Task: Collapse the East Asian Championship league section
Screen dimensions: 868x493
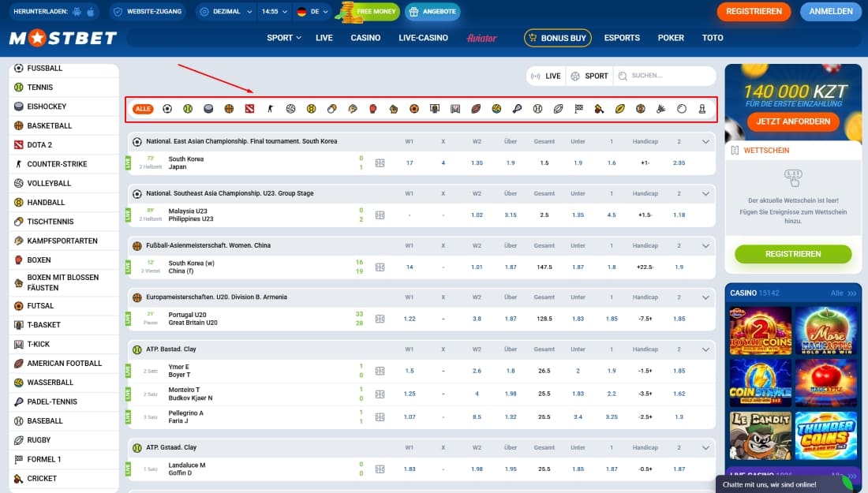Action: [x=705, y=142]
